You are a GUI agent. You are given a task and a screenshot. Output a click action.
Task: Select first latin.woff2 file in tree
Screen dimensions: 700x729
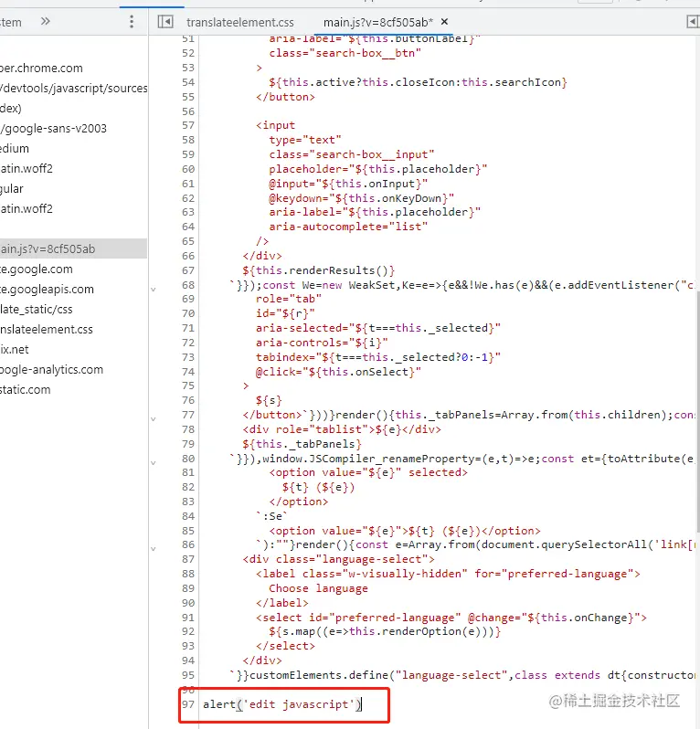point(27,168)
